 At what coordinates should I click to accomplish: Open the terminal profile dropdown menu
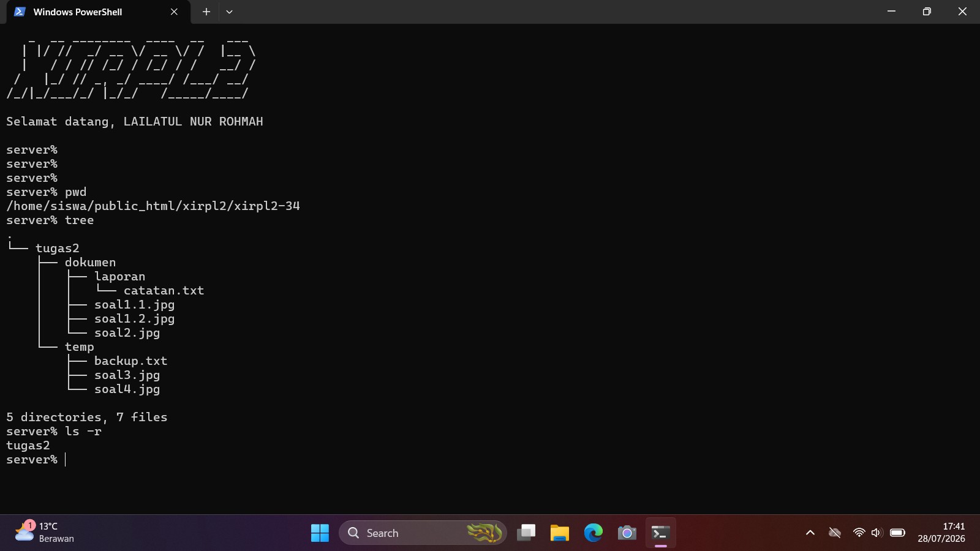pyautogui.click(x=229, y=12)
